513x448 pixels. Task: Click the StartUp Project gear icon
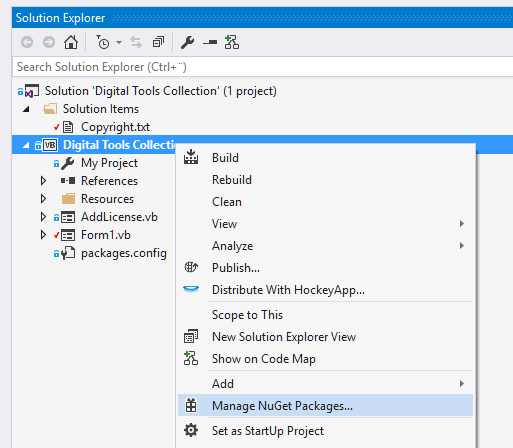[191, 430]
